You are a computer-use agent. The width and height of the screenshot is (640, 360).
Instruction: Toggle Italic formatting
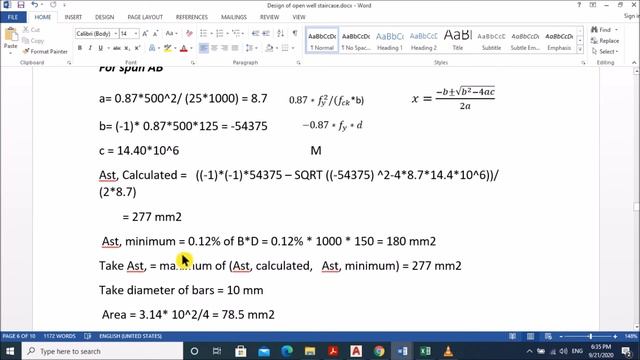pos(90,48)
